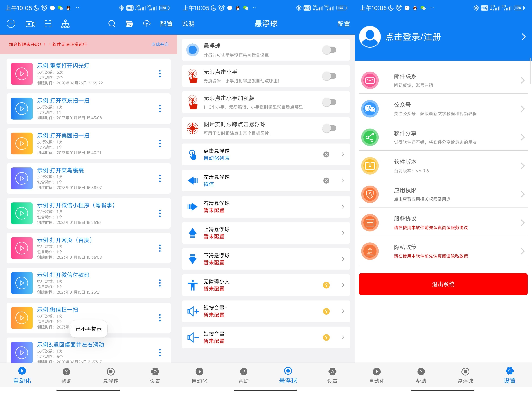Viewport: 532px width, 394px height.
Task: Expand 服务协议 details
Action: point(523,223)
